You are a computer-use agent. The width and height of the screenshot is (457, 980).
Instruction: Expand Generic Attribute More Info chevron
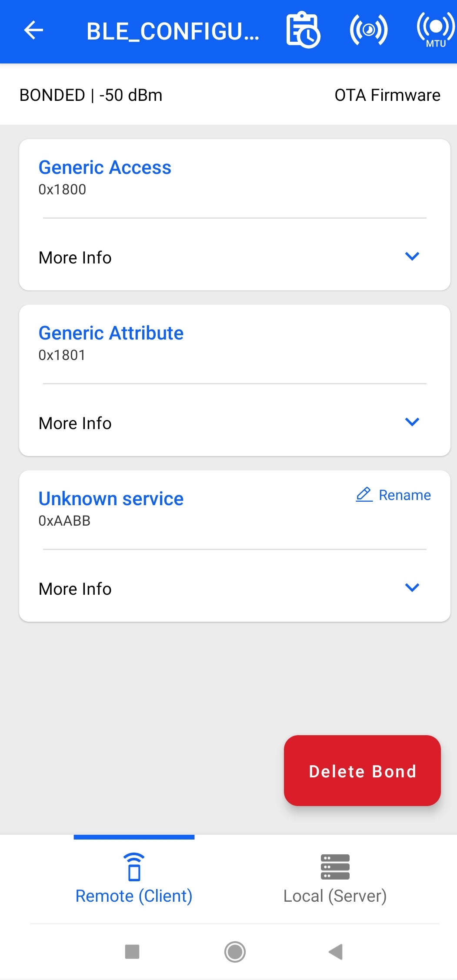point(412,422)
